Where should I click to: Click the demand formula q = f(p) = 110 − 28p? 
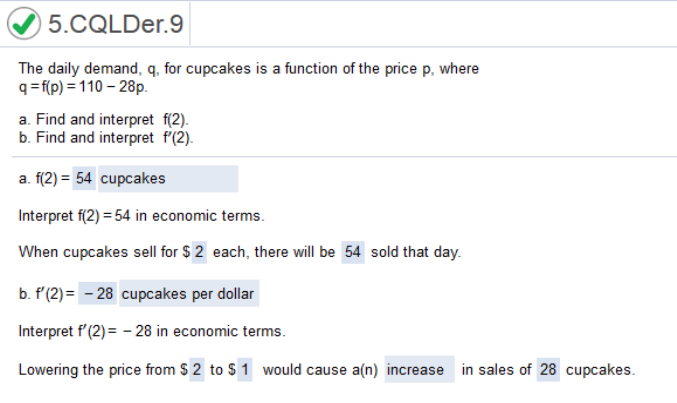click(x=83, y=87)
